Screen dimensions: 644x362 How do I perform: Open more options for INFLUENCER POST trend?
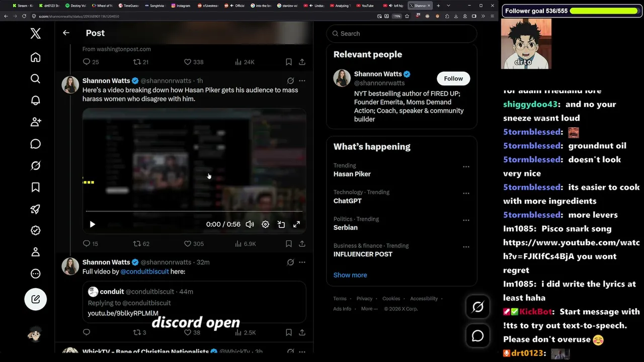coord(466,247)
